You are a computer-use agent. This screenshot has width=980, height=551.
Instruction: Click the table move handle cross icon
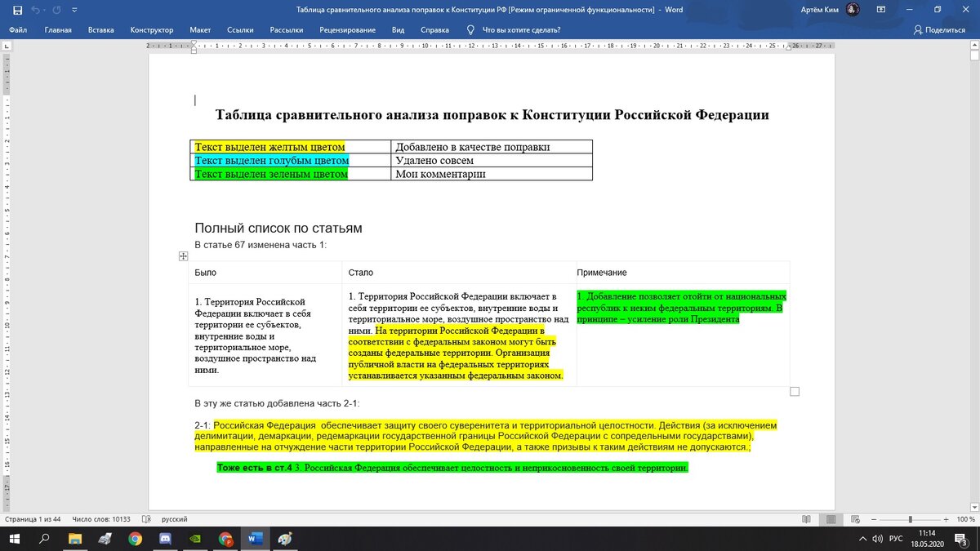coord(184,256)
